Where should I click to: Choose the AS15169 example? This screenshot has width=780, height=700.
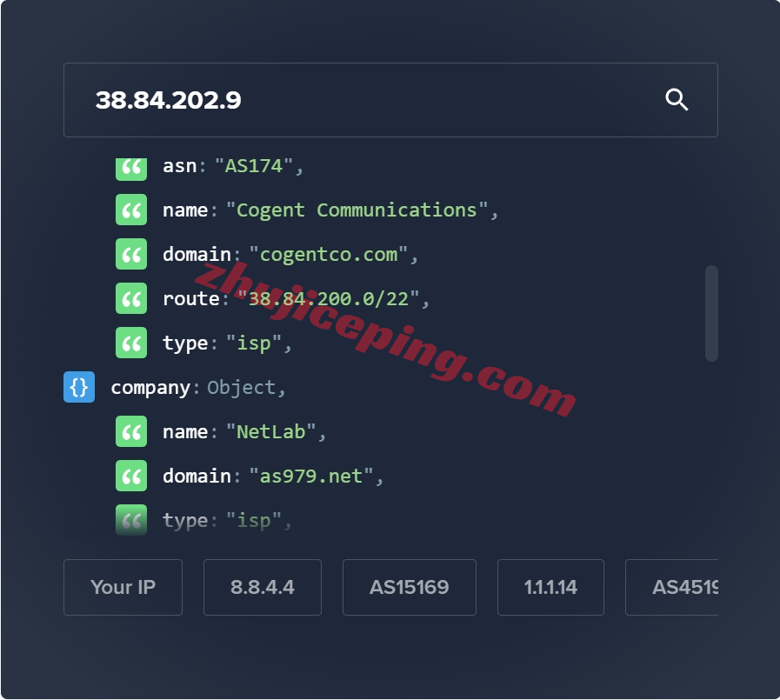tap(409, 588)
